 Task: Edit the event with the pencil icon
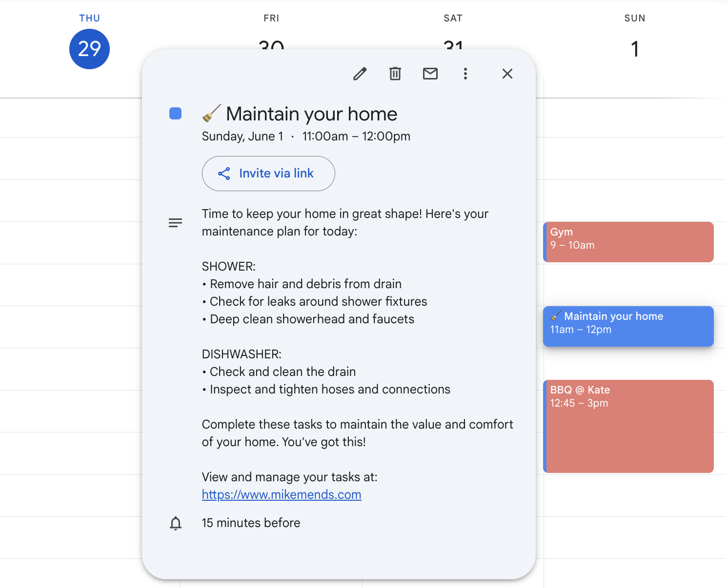tap(360, 74)
